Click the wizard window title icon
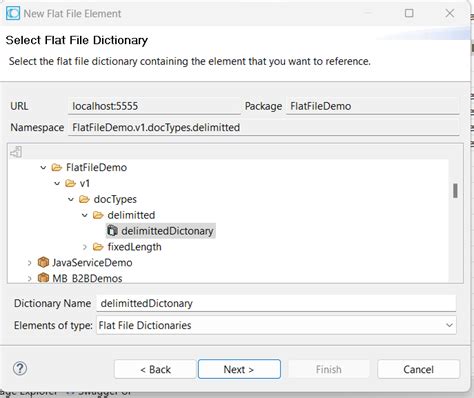This screenshot has height=398, width=474. (13, 13)
